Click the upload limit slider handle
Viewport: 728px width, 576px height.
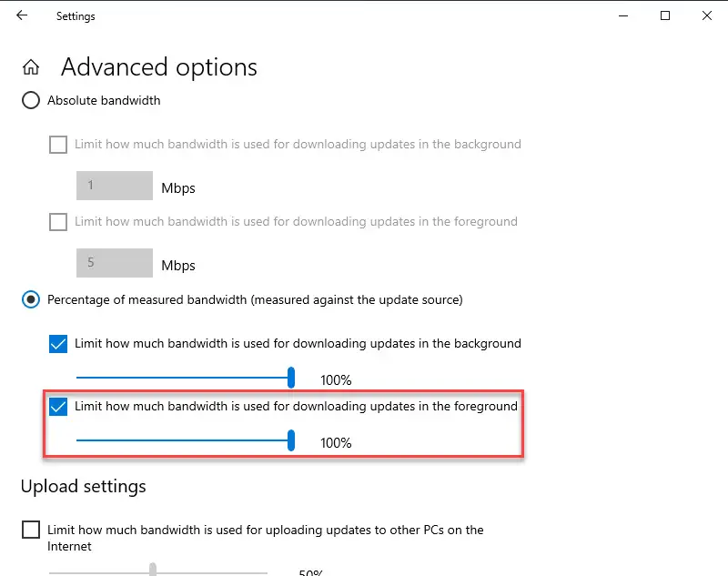(153, 570)
